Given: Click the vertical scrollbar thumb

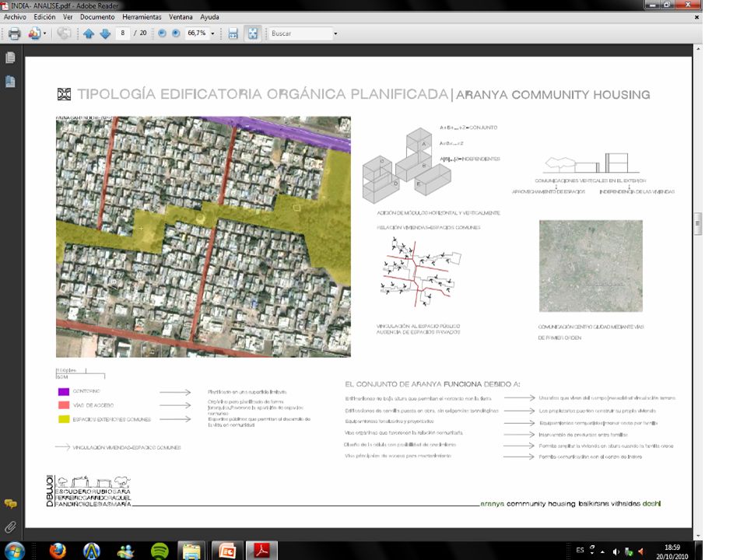Looking at the screenshot, I should pos(698,224).
